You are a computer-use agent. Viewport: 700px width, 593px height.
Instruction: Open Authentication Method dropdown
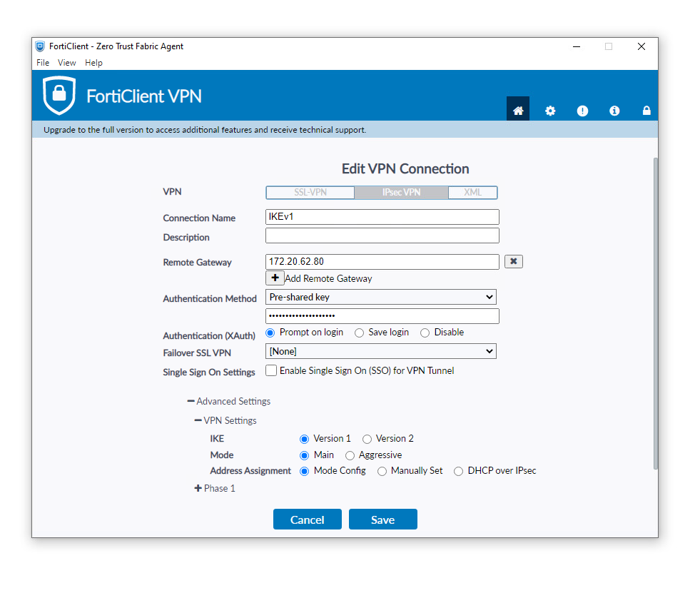tap(381, 297)
